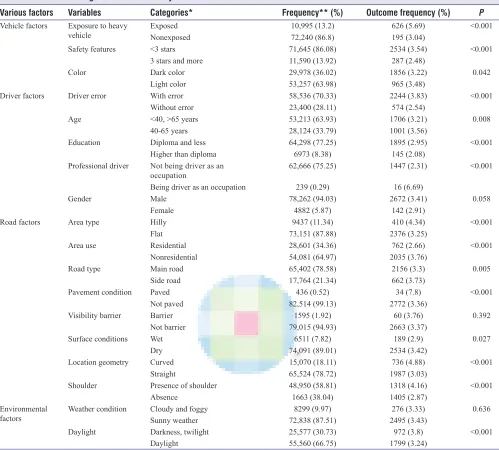This screenshot has width=499, height=450.
Task: Click the P column header
Action: (481, 13)
